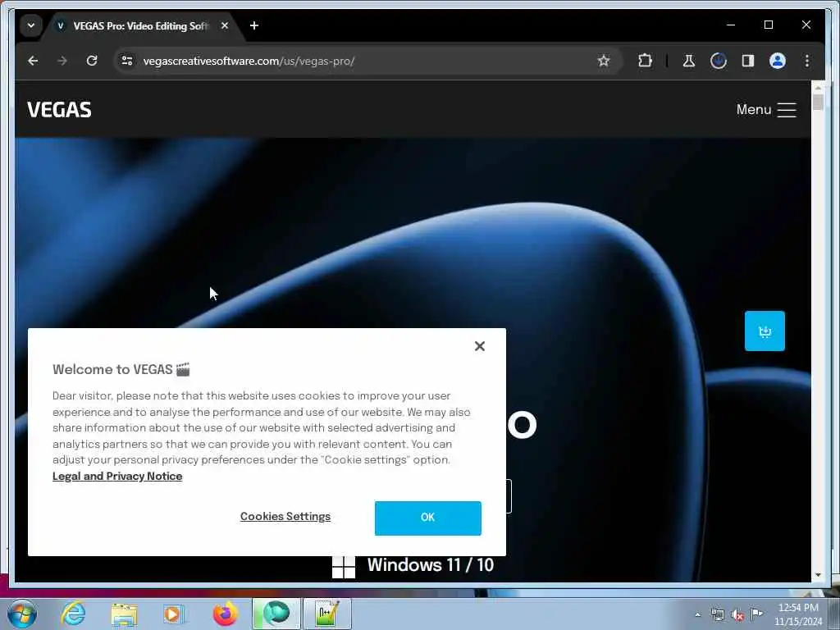Open Windows Media Player from taskbar

[173, 614]
